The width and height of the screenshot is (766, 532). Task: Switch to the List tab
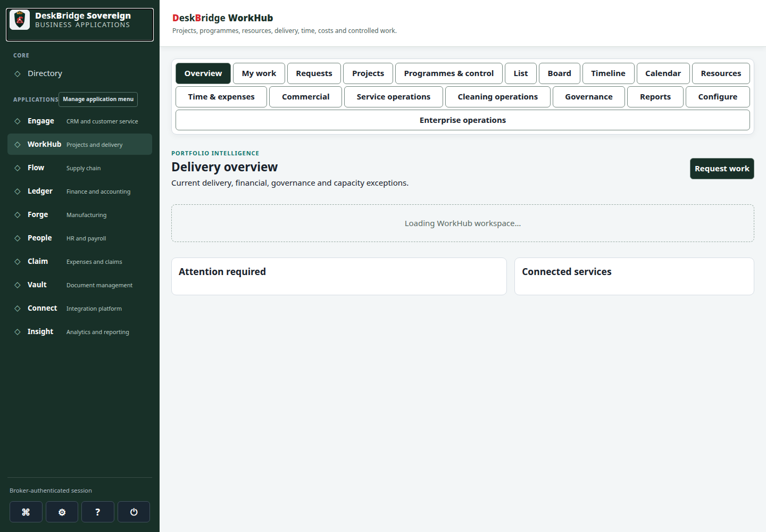click(x=521, y=73)
